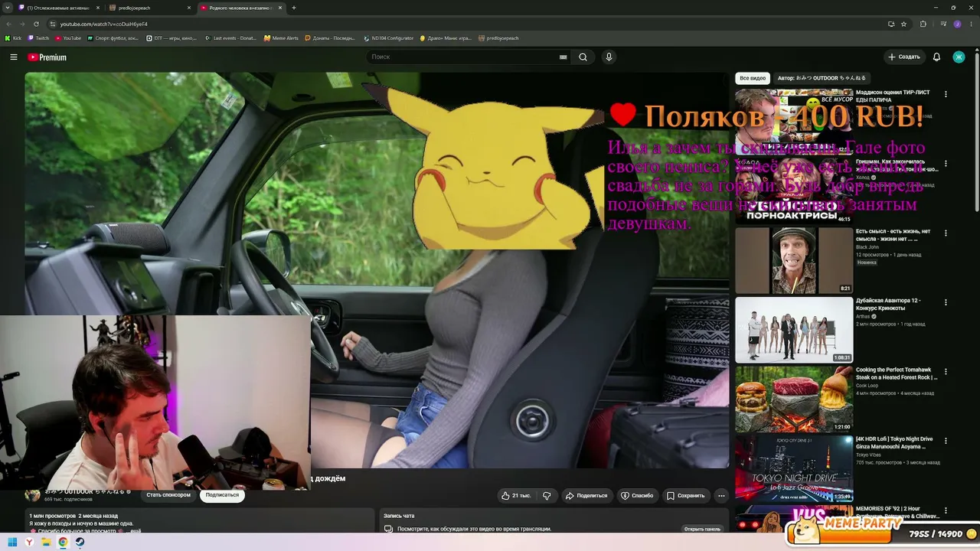Open the browser extensions puzzle icon

(923, 24)
